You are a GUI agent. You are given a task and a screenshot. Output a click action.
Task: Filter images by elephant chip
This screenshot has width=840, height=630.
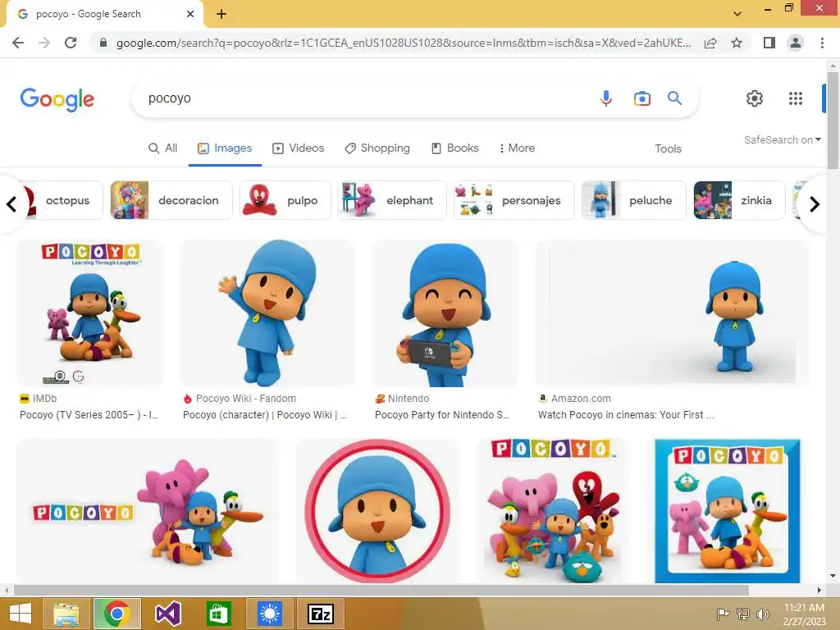tap(392, 200)
